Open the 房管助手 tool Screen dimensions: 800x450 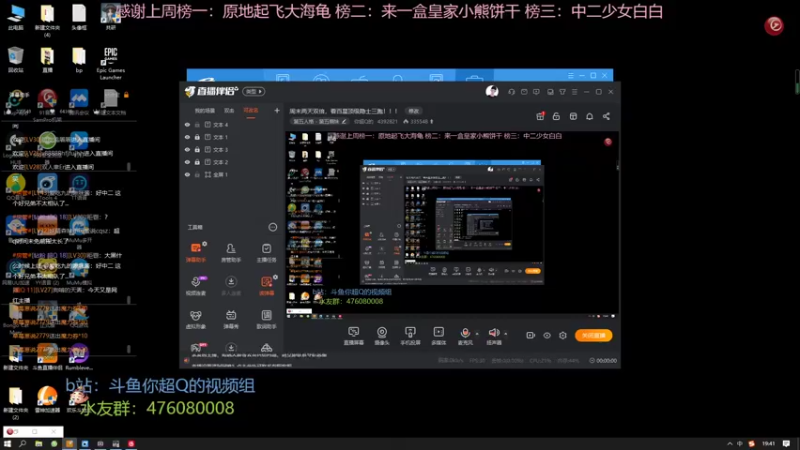[x=231, y=252]
